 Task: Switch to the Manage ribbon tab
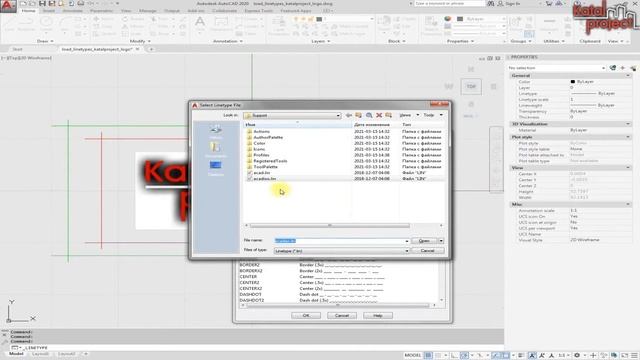[x=148, y=11]
